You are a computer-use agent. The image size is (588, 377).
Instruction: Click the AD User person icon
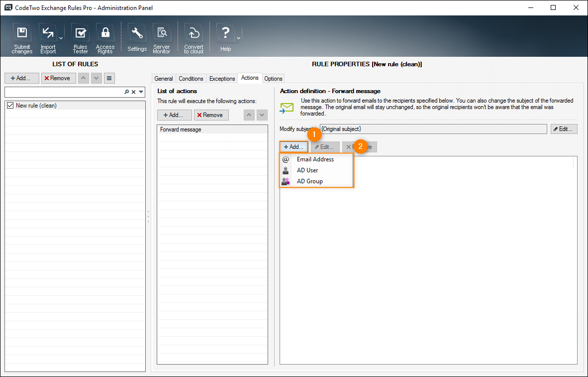286,170
